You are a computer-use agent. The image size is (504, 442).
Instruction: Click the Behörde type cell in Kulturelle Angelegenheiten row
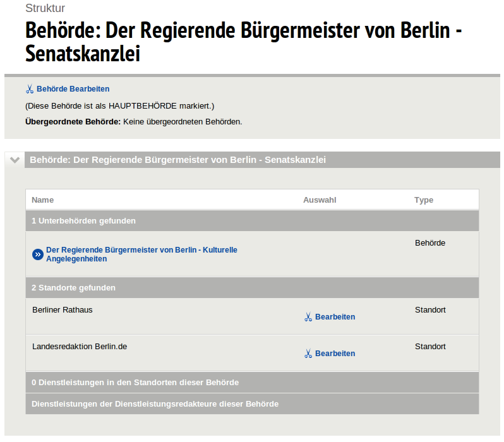point(430,243)
